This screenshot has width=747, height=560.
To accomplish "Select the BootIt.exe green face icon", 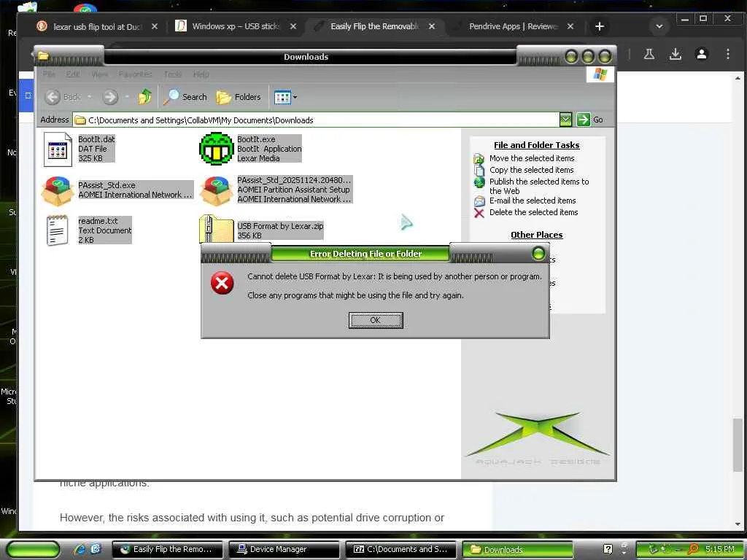I will point(216,149).
